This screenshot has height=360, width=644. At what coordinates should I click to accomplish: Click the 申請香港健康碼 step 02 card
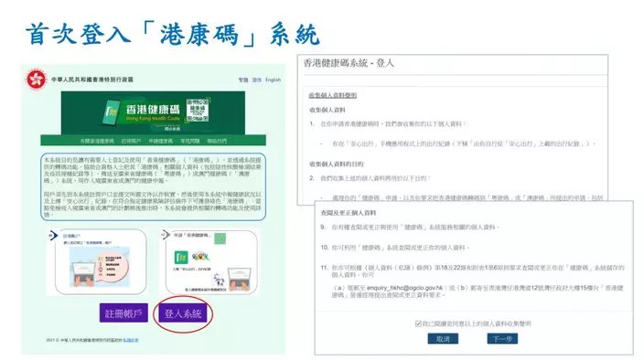click(210, 261)
